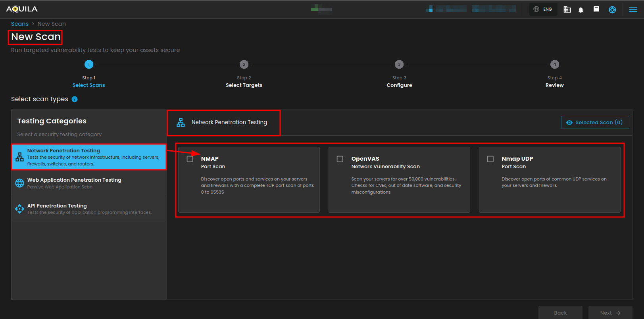Image resolution: width=644 pixels, height=319 pixels.
Task: Open the ENG language dropdown
Action: pyautogui.click(x=543, y=10)
